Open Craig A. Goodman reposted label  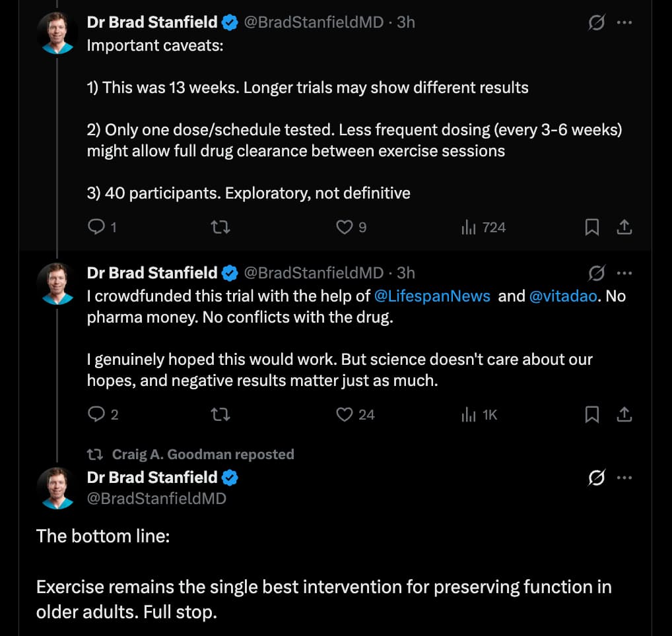pyautogui.click(x=203, y=454)
